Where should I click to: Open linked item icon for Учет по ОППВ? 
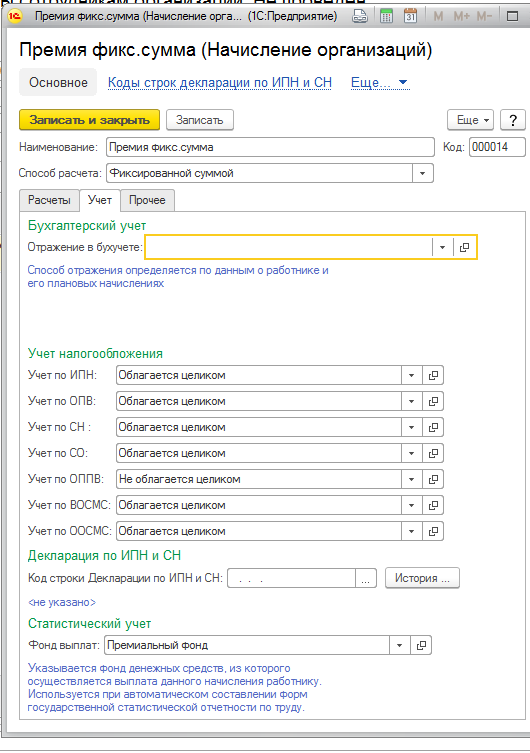433,479
